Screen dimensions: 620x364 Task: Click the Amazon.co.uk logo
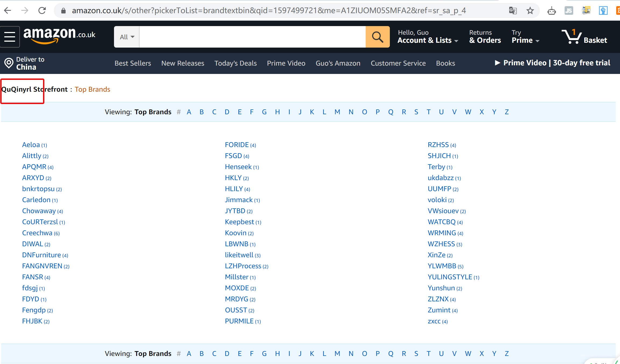(59, 35)
